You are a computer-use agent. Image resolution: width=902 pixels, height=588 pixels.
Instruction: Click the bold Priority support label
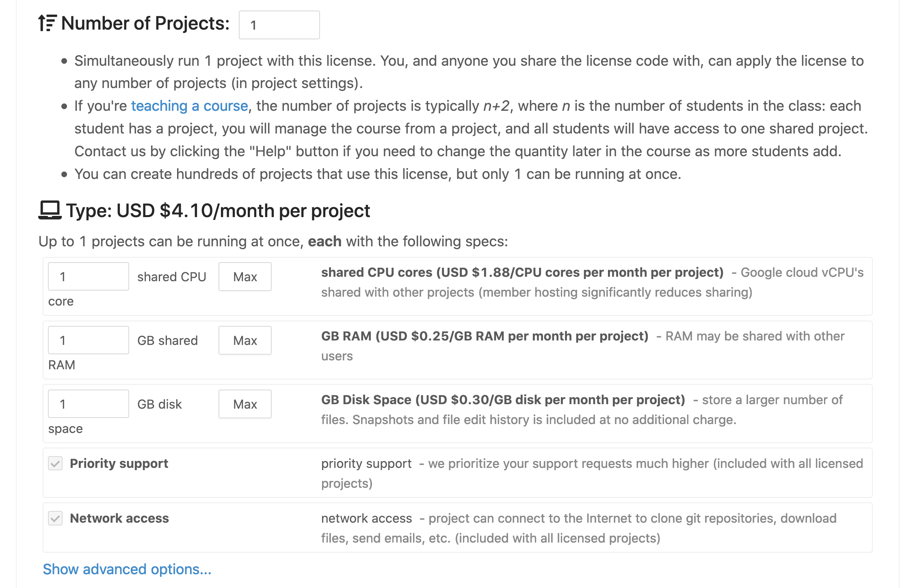(x=119, y=463)
